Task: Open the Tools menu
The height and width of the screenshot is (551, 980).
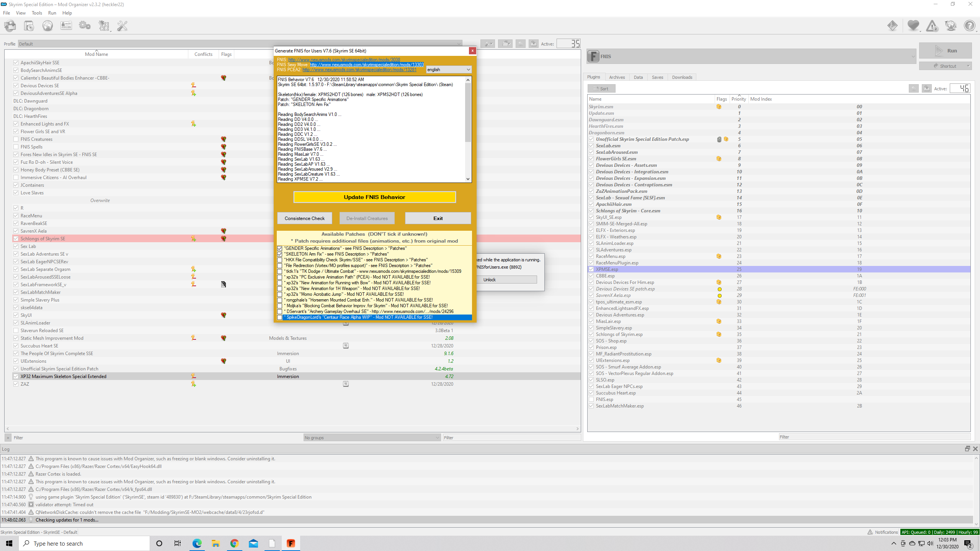Action: point(37,13)
